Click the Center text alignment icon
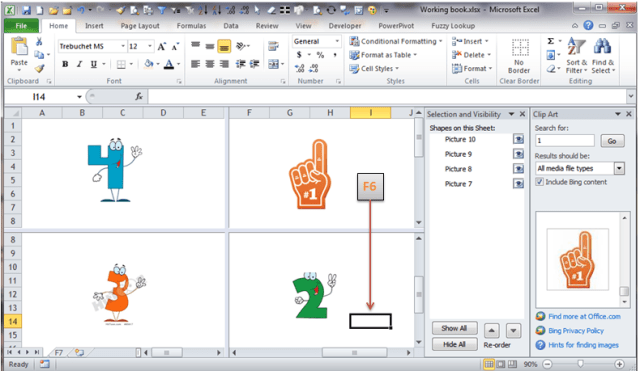 click(210, 64)
